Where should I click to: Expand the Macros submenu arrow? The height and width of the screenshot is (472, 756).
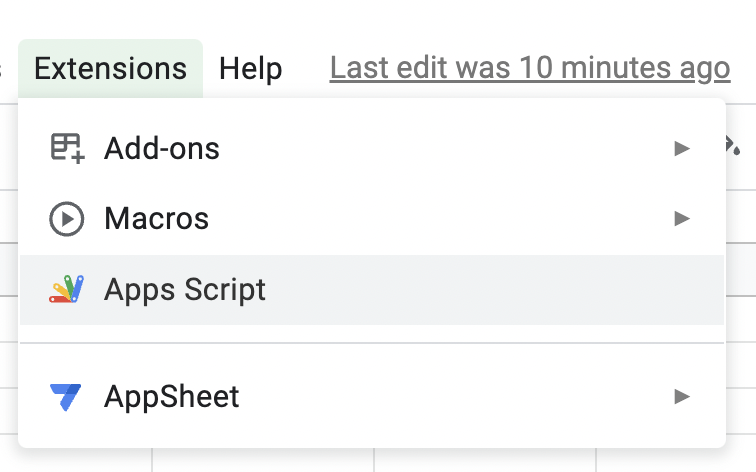coord(682,219)
